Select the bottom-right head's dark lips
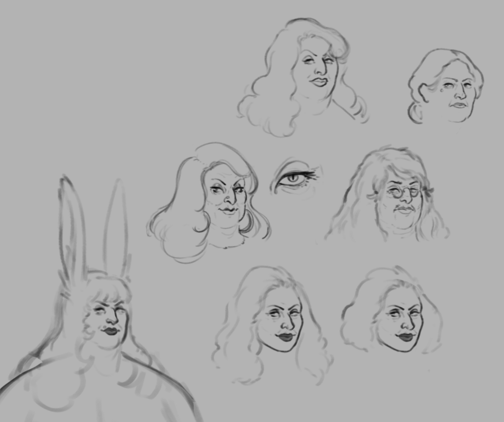This screenshot has height=422, width=504. (x=406, y=336)
